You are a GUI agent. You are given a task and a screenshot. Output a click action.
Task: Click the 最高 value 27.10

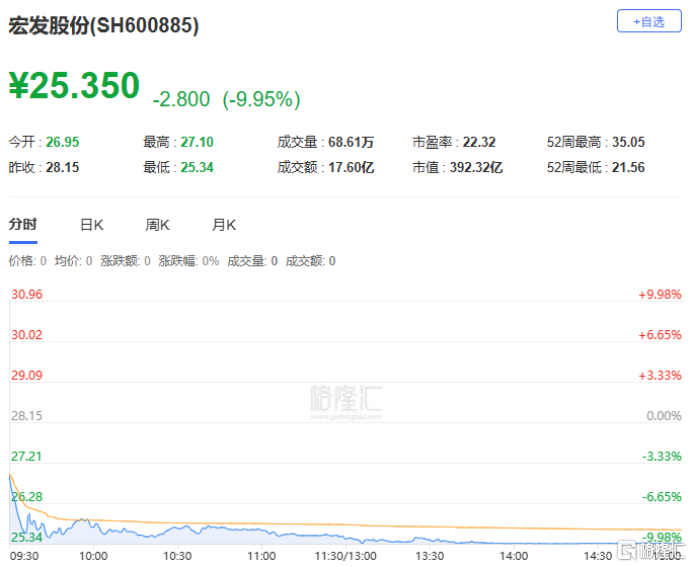[x=197, y=142]
